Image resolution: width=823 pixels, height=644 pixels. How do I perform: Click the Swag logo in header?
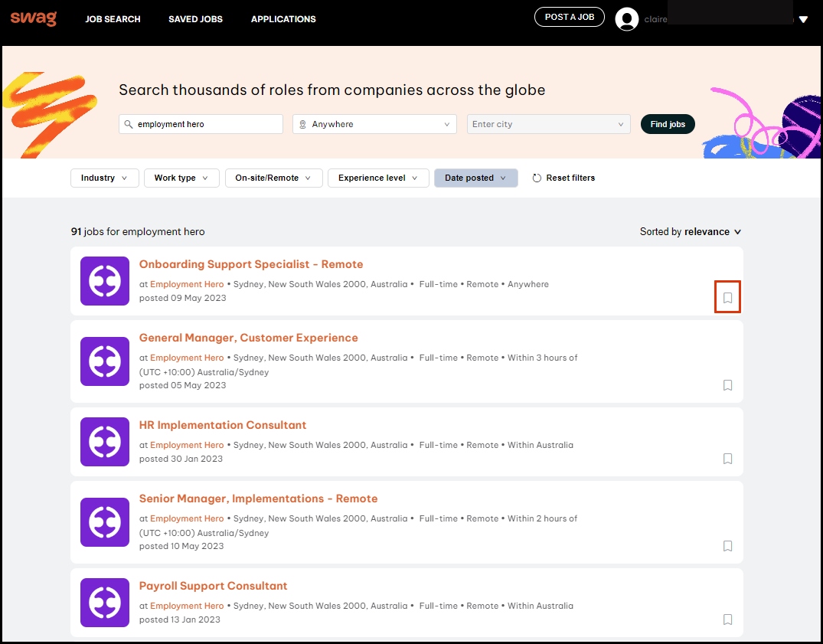point(34,18)
